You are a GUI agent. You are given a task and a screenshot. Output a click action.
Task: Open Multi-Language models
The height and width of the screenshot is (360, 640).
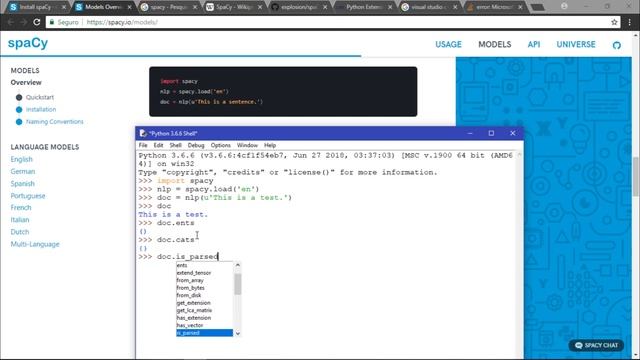[35, 244]
